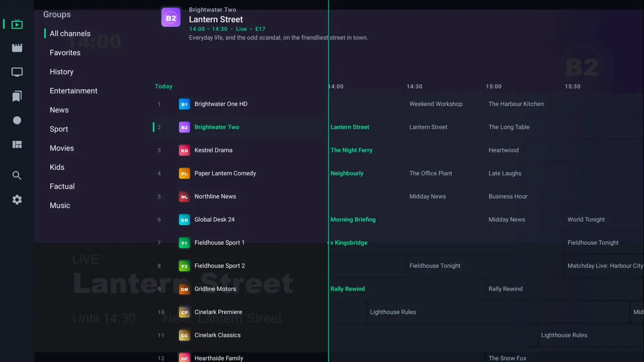Open the recordings circle sidebar icon
This screenshot has height=362, width=644.
pos(17,120)
